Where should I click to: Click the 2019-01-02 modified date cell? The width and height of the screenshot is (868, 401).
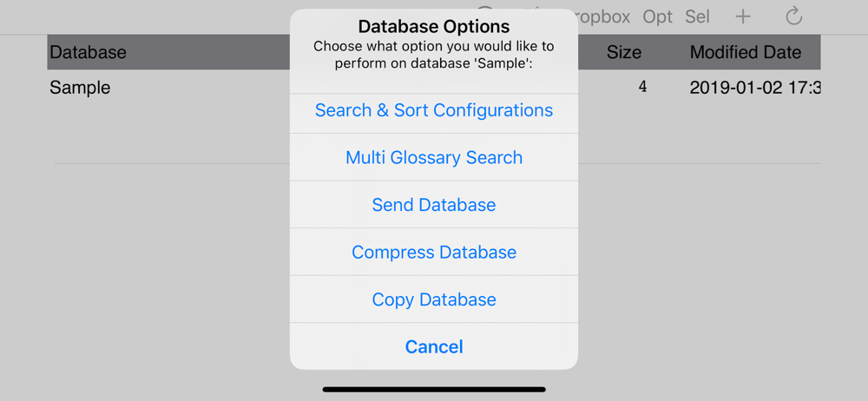[755, 88]
